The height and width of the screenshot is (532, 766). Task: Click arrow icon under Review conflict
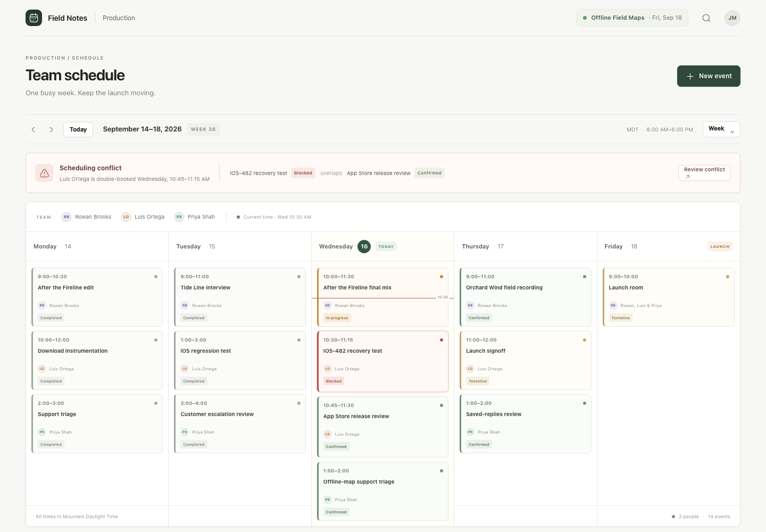[x=687, y=177]
